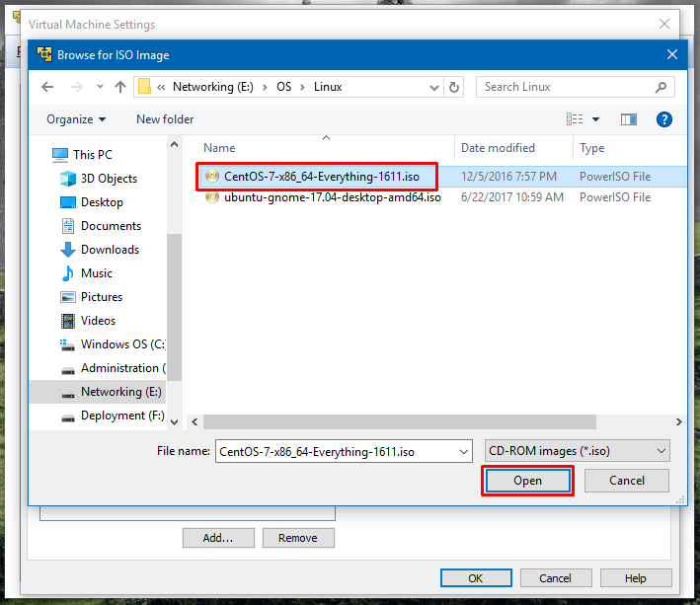Select Videos folder
The height and width of the screenshot is (605, 700).
[98, 321]
